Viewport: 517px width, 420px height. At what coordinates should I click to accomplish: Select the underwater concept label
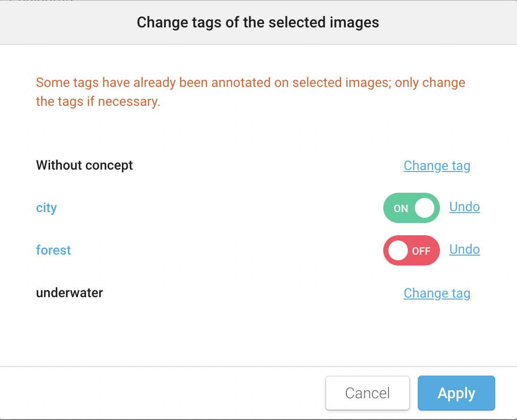tap(69, 293)
